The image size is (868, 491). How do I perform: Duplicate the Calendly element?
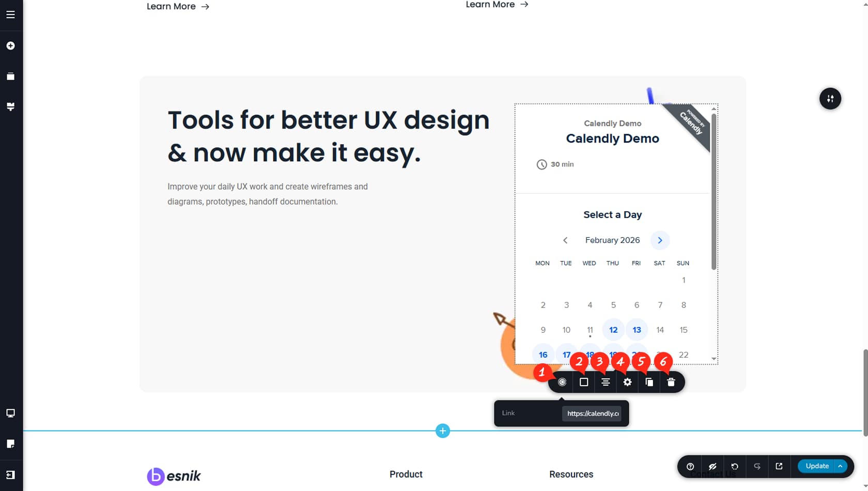[x=649, y=382]
